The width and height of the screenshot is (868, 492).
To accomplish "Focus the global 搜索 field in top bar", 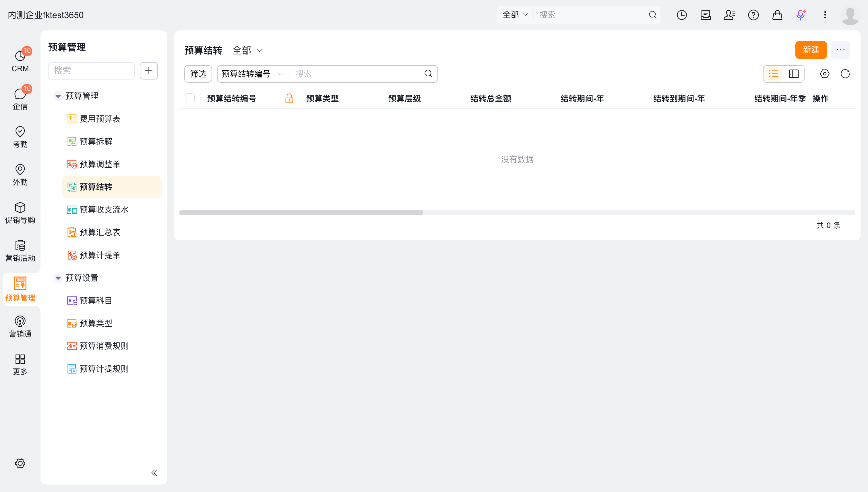I will [591, 15].
